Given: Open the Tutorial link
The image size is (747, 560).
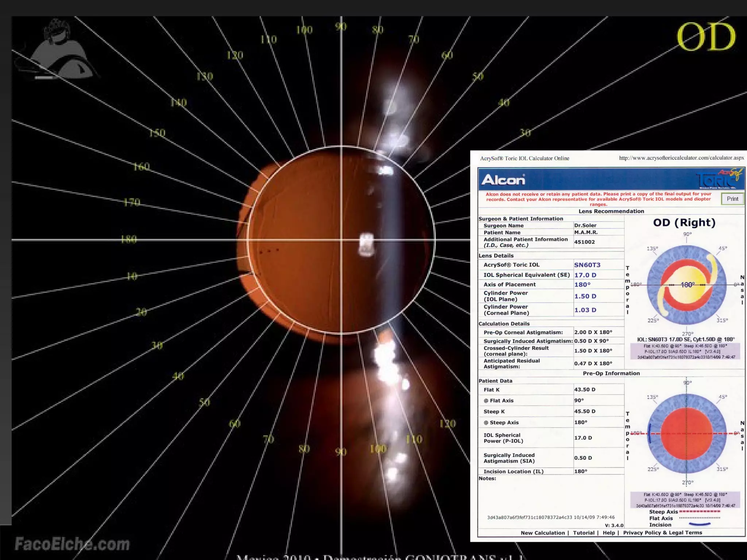Looking at the screenshot, I should coord(584,533).
